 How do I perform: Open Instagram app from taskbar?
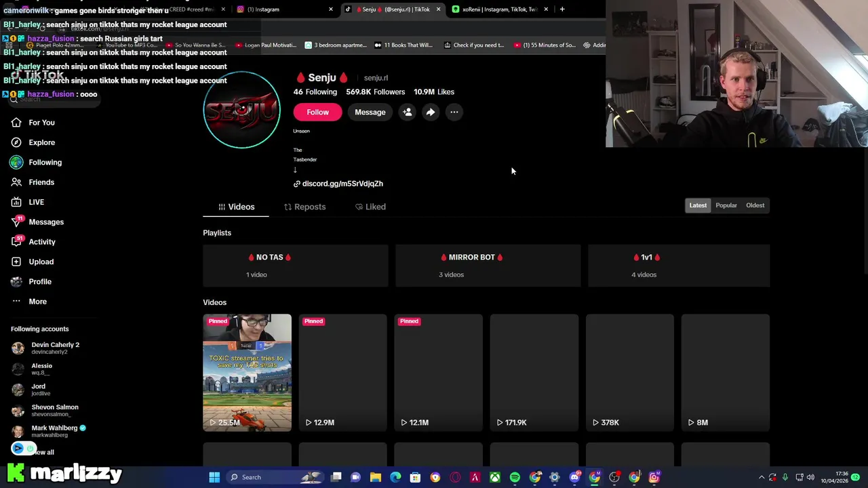pos(654,477)
